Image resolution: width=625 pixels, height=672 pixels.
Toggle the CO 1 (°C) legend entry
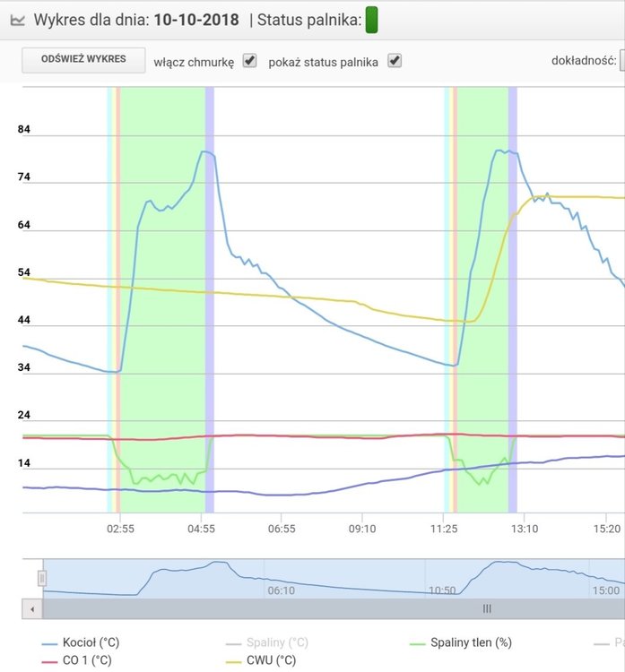pyautogui.click(x=81, y=660)
